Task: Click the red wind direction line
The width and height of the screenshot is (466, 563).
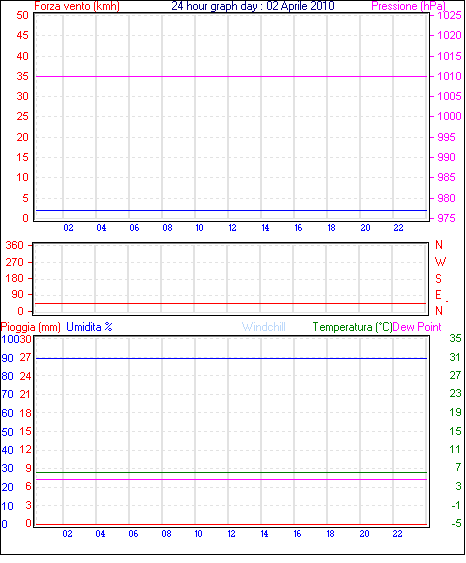Action: pyautogui.click(x=230, y=304)
